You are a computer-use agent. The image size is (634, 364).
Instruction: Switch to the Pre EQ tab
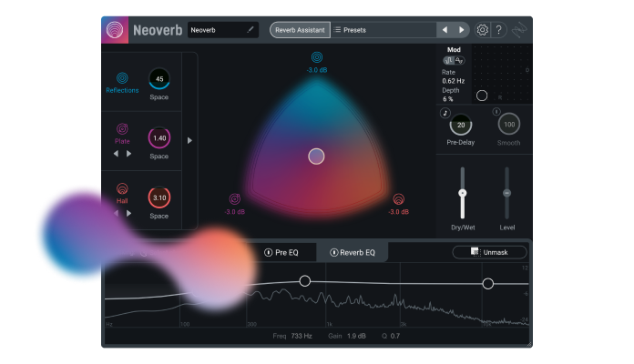pyautogui.click(x=281, y=252)
